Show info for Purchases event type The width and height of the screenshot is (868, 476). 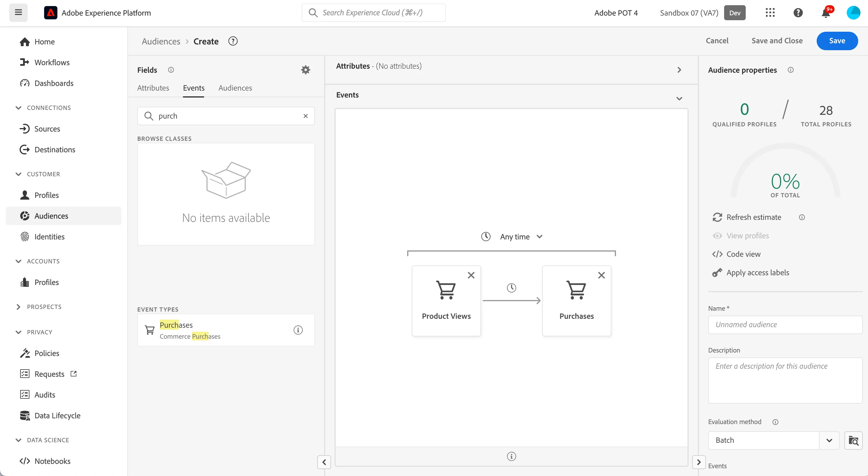click(x=298, y=330)
